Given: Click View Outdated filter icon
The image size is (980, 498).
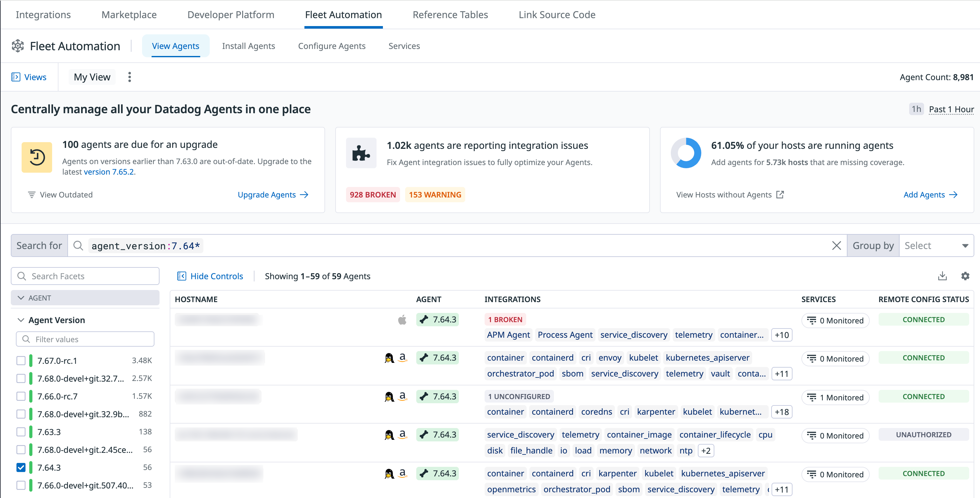Looking at the screenshot, I should click(31, 195).
